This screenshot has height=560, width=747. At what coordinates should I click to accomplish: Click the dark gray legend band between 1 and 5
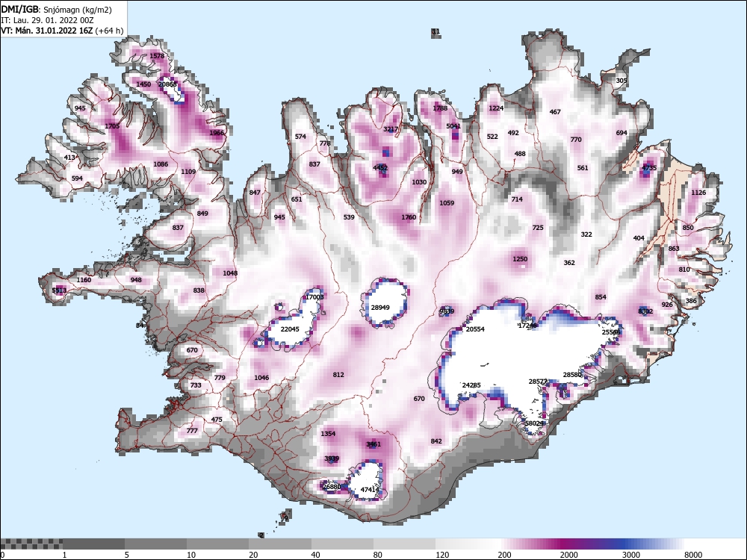[94, 544]
